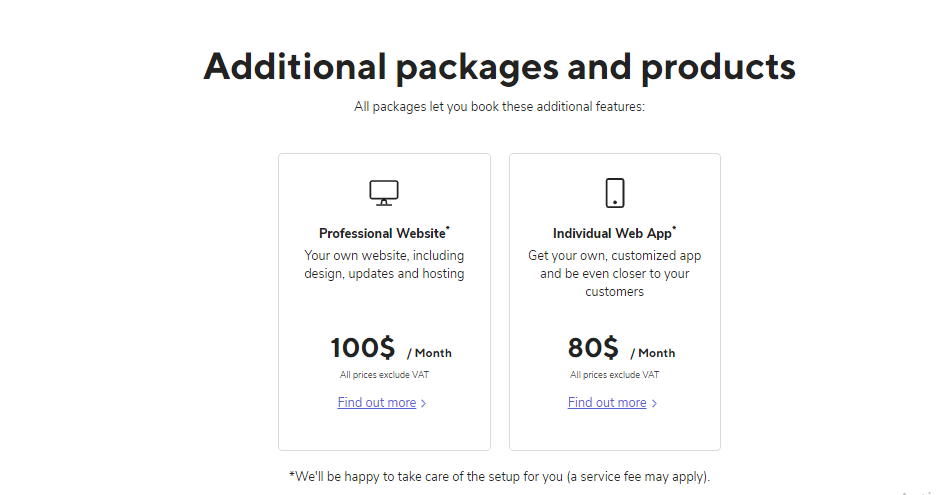Viewport: 943px width, 495px height.
Task: Click the customized app description text
Action: pyautogui.click(x=615, y=274)
